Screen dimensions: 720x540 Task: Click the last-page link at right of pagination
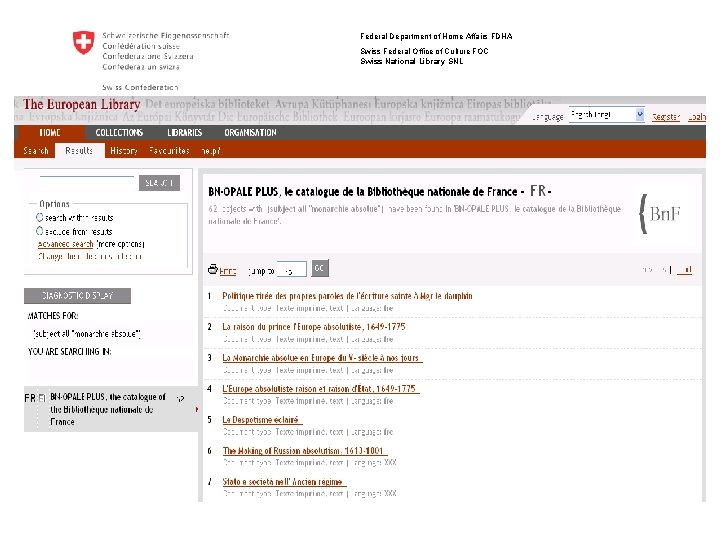[x=684, y=270]
